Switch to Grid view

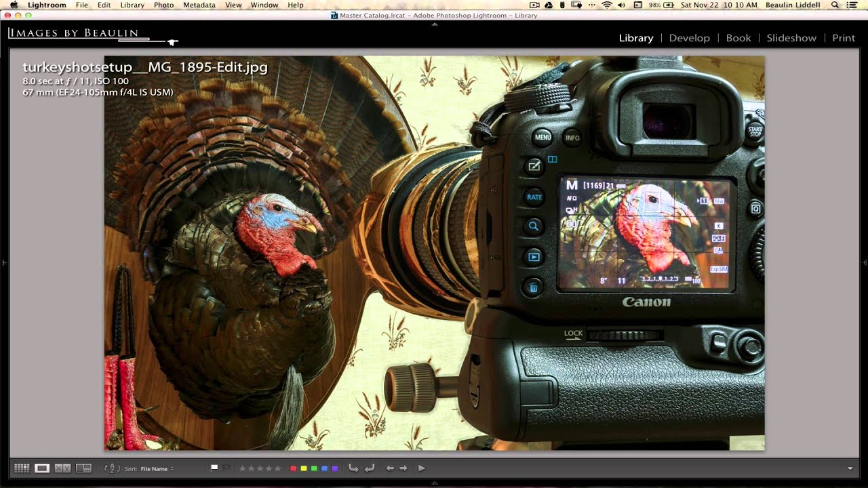pyautogui.click(x=22, y=468)
